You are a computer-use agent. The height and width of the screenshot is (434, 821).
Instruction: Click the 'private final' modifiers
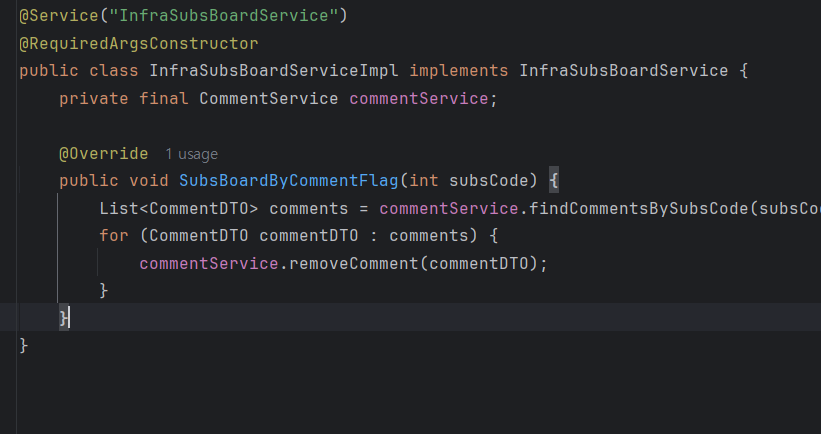124,98
